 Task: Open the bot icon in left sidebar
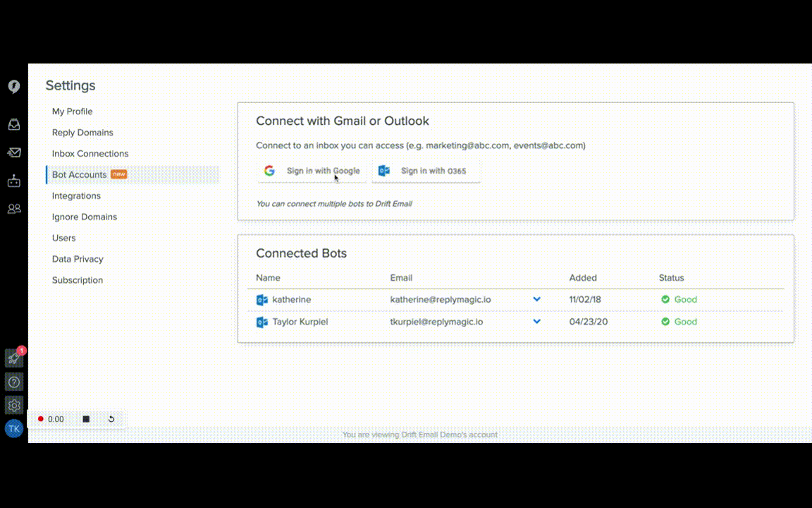coord(14,181)
